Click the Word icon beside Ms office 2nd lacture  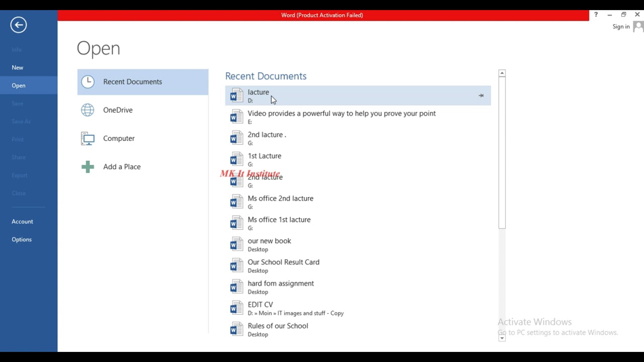tap(236, 202)
